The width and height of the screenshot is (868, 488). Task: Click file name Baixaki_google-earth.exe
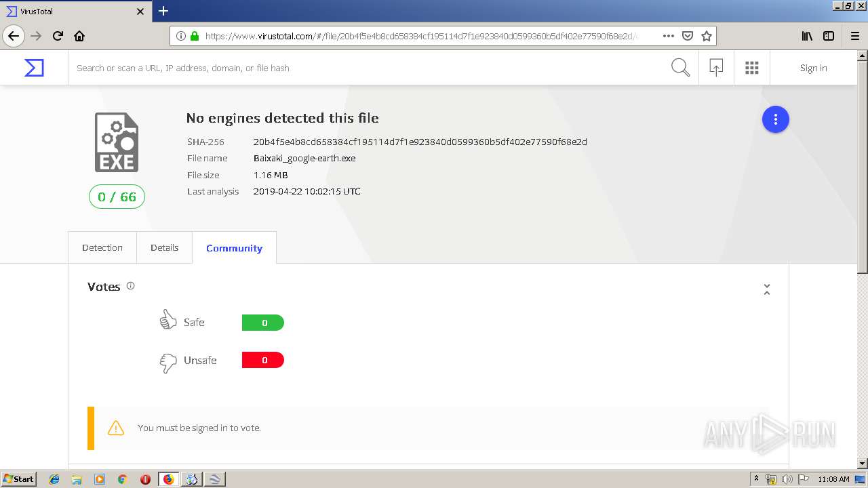(x=304, y=158)
